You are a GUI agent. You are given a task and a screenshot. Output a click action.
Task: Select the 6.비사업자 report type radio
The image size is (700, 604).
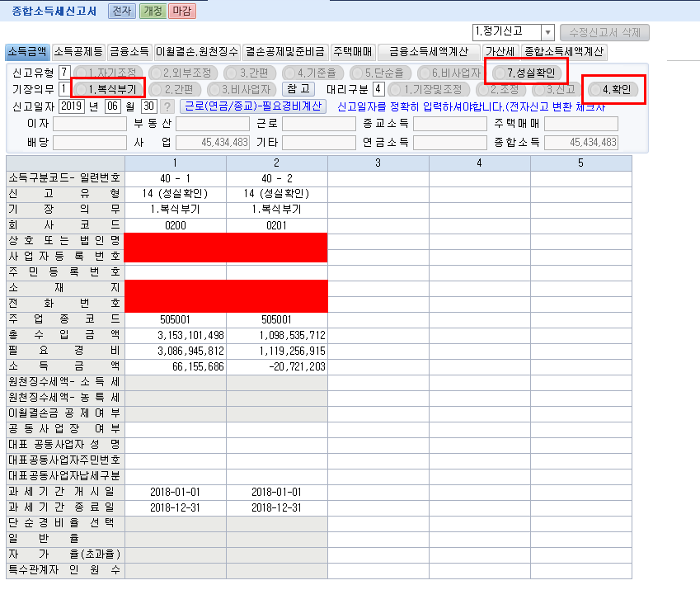pos(451,73)
